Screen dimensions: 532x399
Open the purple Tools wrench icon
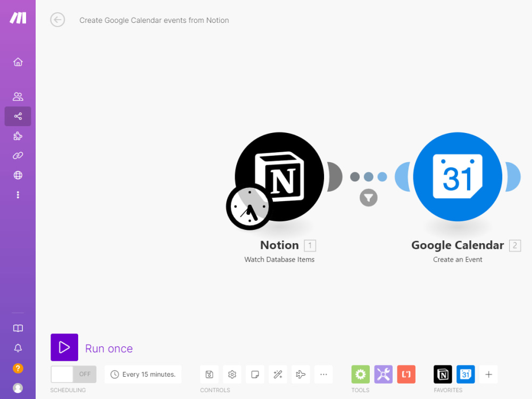pos(384,374)
